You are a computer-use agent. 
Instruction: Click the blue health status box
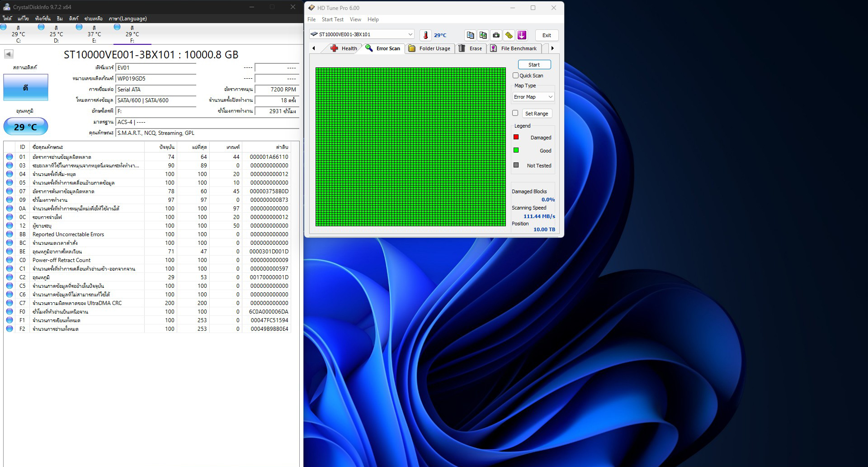[26, 88]
